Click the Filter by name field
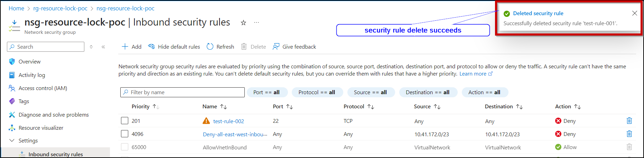Image resolution: width=644 pixels, height=158 pixels. 183,92
